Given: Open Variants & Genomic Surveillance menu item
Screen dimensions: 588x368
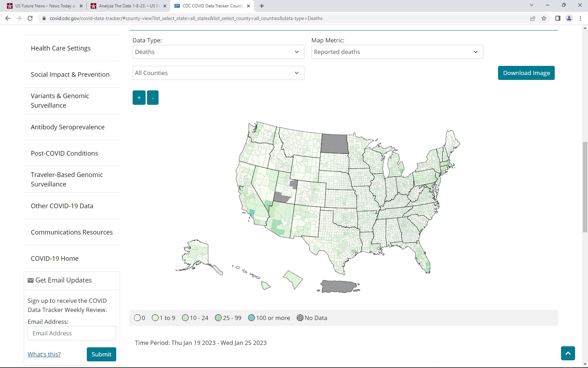Looking at the screenshot, I should (60, 101).
